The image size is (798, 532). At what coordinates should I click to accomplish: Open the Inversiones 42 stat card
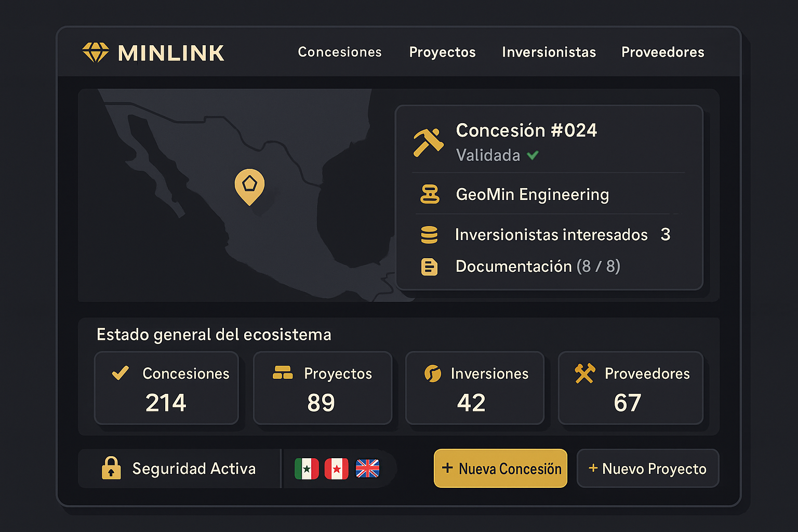(475, 388)
